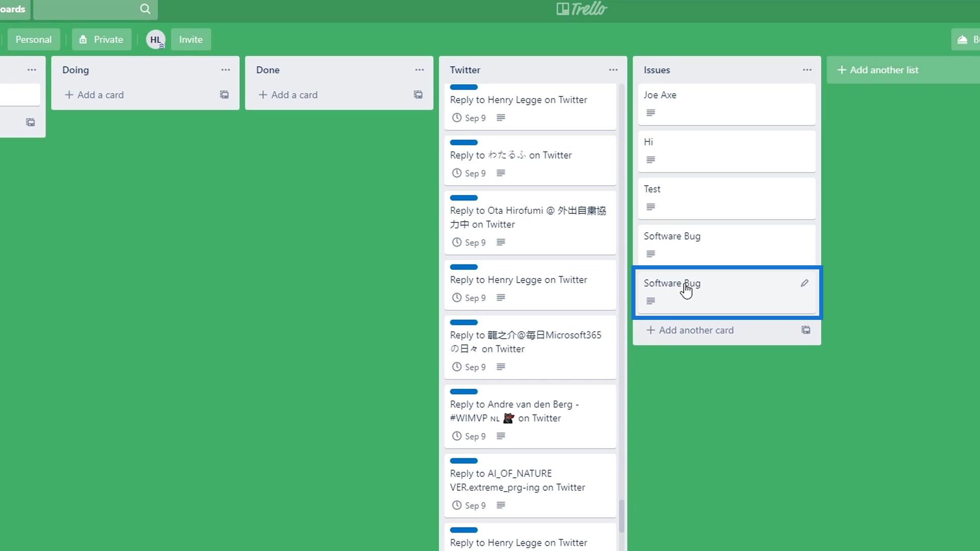
Task: Click the Personal team button
Action: [34, 39]
